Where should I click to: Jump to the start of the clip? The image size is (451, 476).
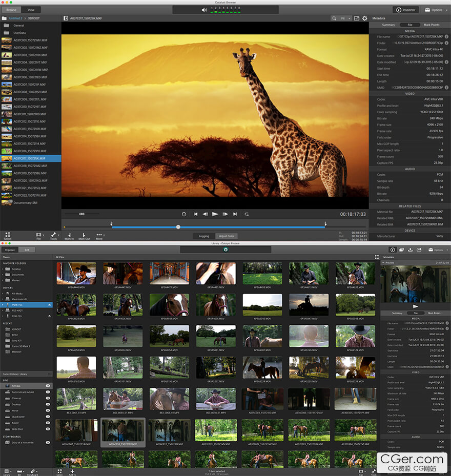(x=196, y=214)
